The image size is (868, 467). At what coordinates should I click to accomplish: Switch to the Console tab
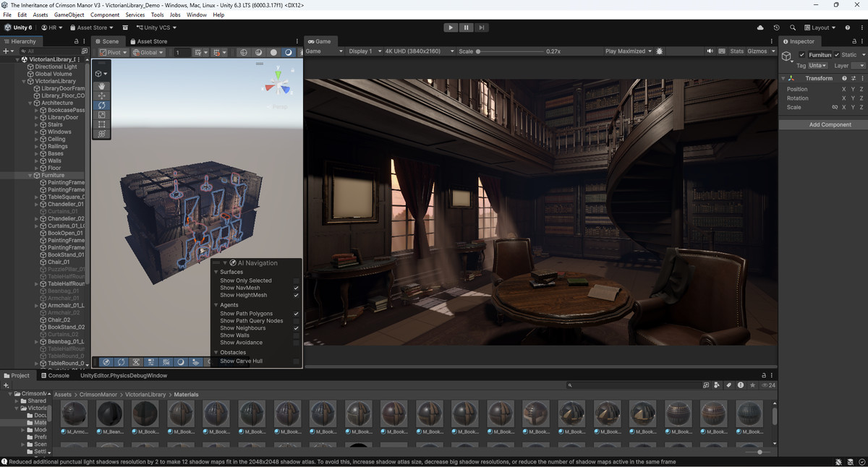[x=54, y=375]
